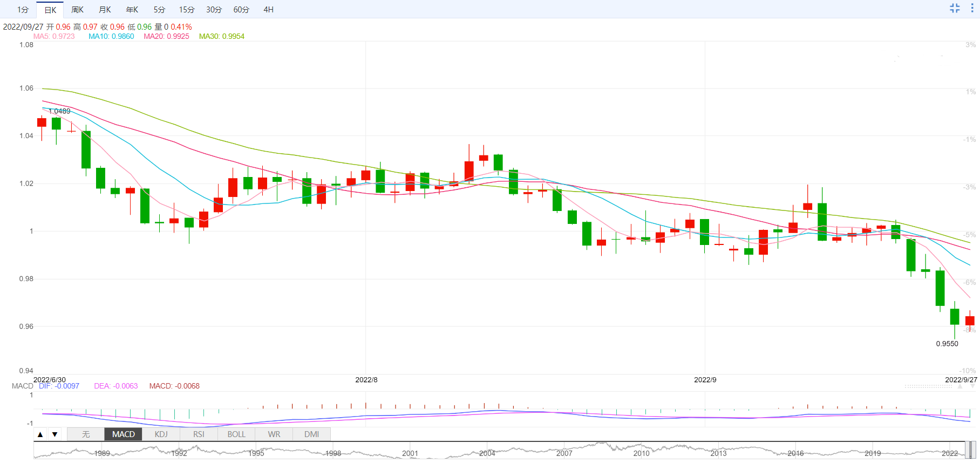Image resolution: width=980 pixels, height=470 pixels.
Task: Click the gray down triangle under 2022/9/27
Action: coord(972,386)
